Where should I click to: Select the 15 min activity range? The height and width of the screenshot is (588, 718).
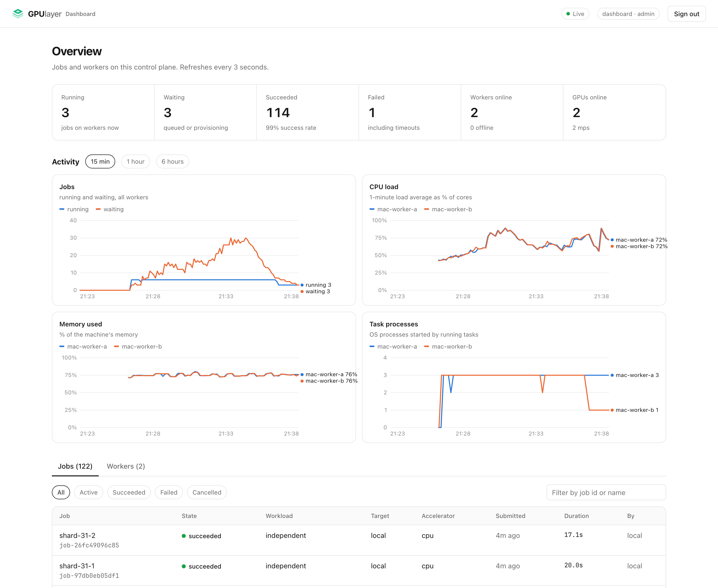pos(100,161)
